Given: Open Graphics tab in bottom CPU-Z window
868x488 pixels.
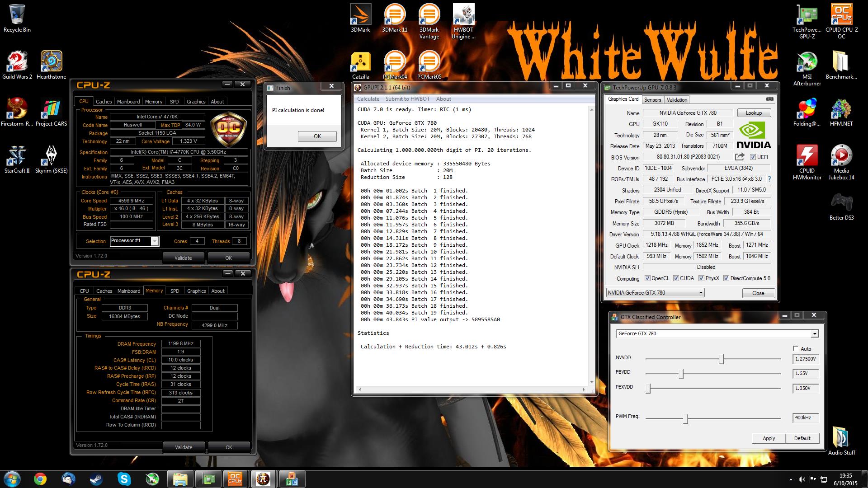Looking at the screenshot, I should (196, 291).
